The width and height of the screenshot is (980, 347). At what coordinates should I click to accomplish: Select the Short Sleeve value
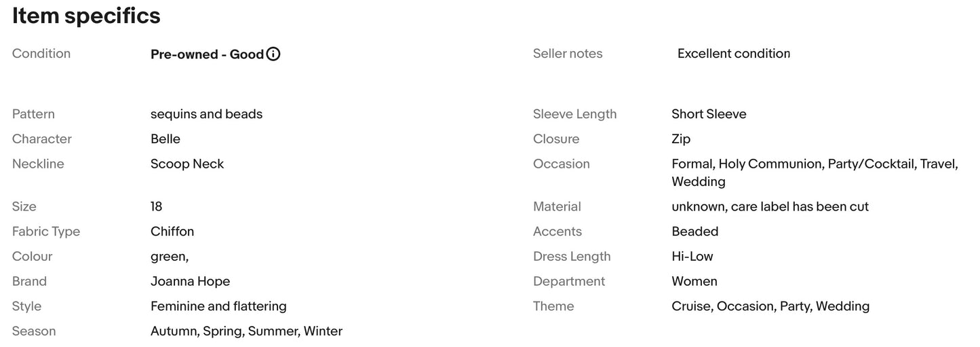point(709,114)
